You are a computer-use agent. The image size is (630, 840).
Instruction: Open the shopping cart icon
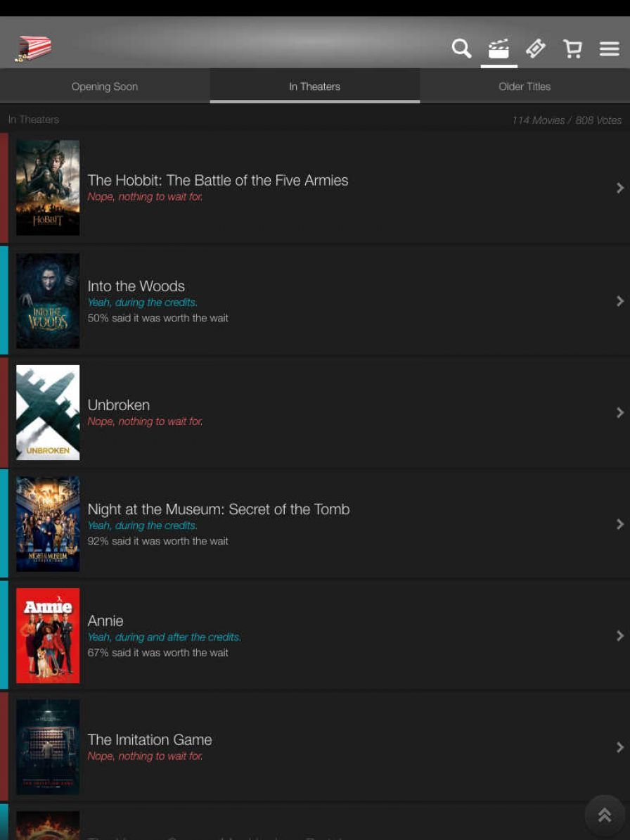point(572,49)
